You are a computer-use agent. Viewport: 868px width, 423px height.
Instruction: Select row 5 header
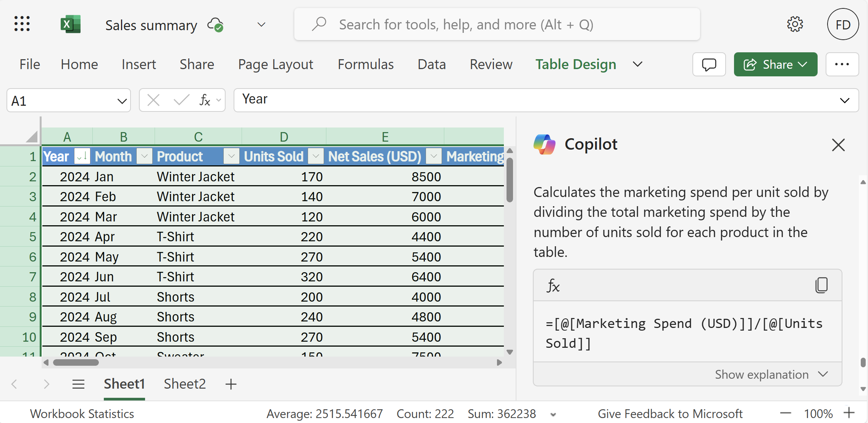click(x=20, y=237)
